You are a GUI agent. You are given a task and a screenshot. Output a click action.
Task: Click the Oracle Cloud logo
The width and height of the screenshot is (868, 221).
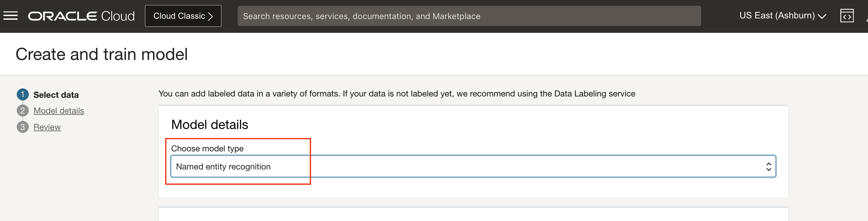[x=81, y=16]
